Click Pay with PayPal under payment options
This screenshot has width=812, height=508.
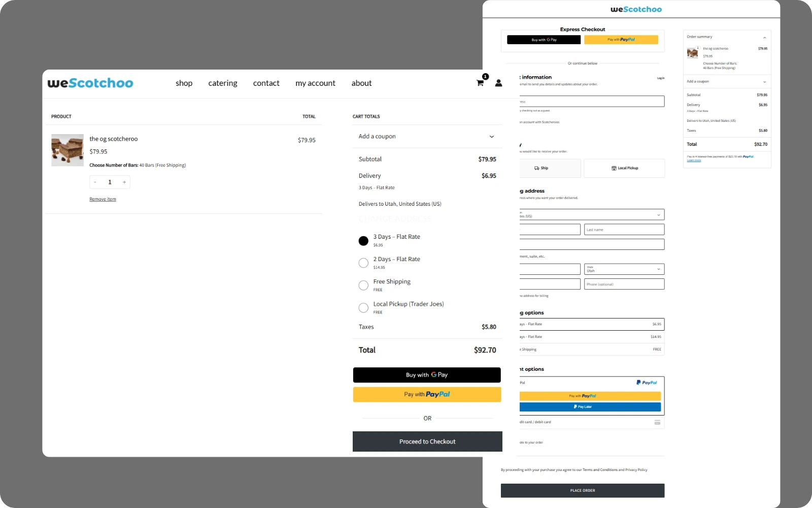[590, 396]
